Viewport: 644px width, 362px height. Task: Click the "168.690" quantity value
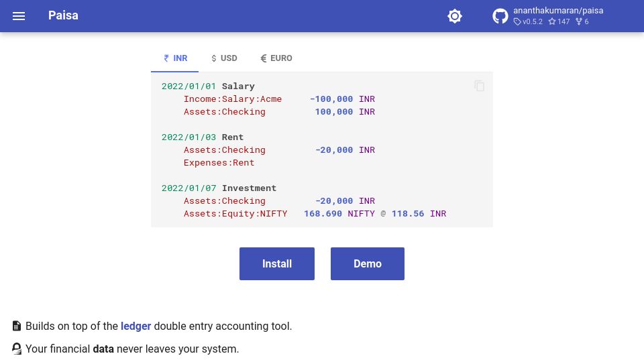[x=323, y=213]
